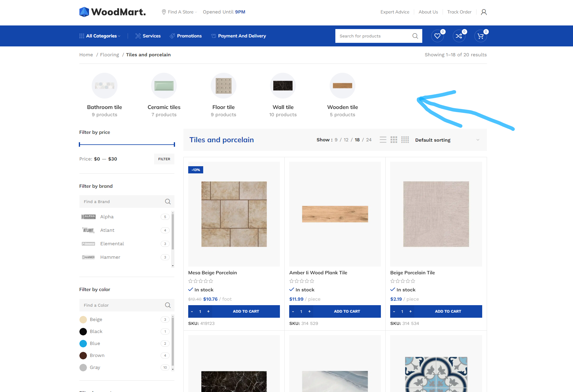Decrease quantity for Beige Porcelain Tile
This screenshot has width=573, height=392.
[394, 311]
